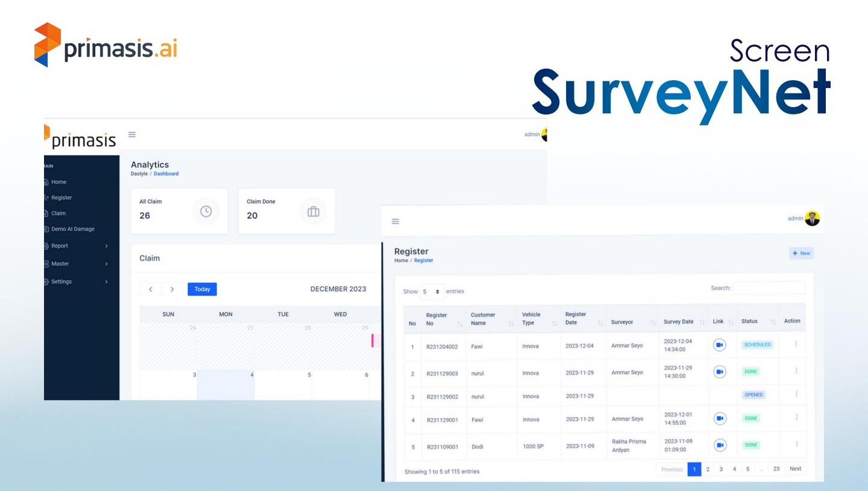The image size is (868, 491).
Task: Click the All Claim clock icon
Action: (206, 211)
